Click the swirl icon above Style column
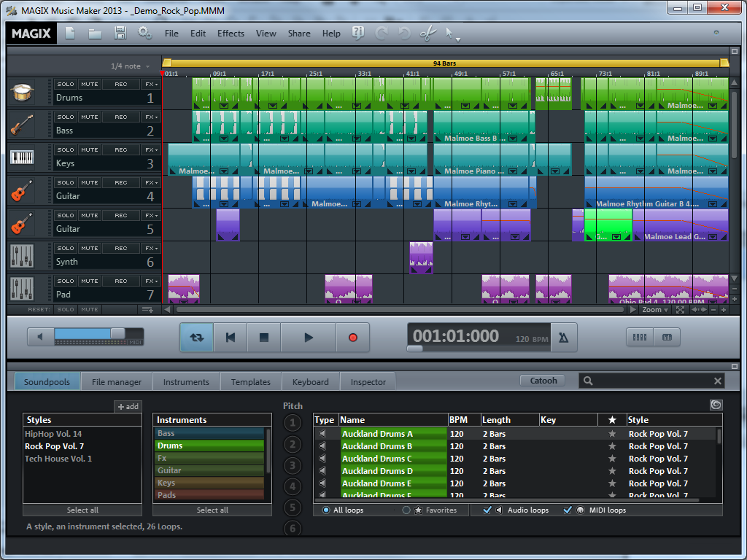Screen dimensions: 747x560 [716, 405]
